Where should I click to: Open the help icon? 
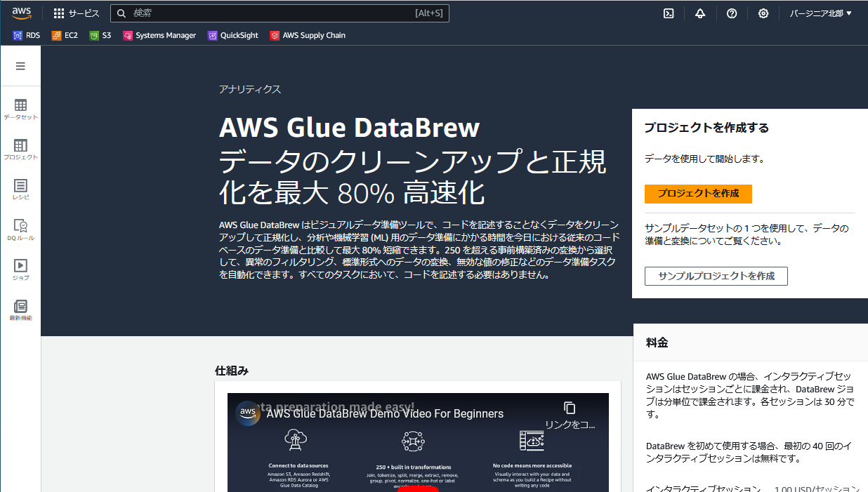point(732,13)
